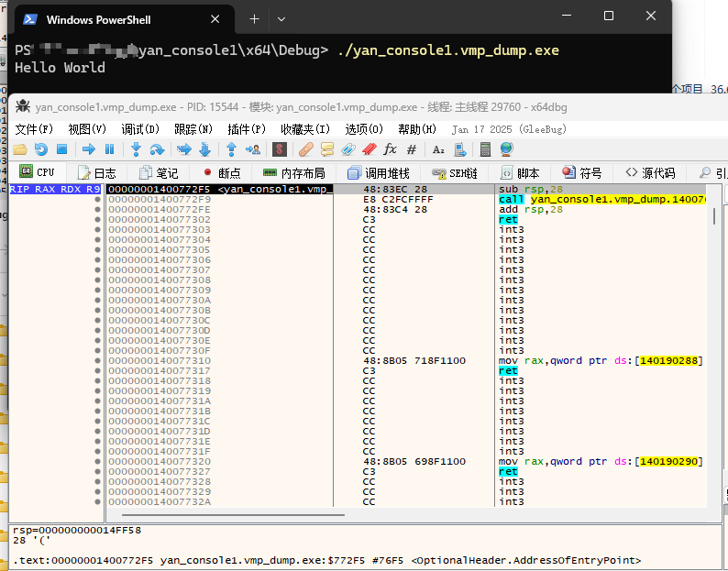Run the program with the arrow icon
This screenshot has width=728, height=571.
coord(89,149)
